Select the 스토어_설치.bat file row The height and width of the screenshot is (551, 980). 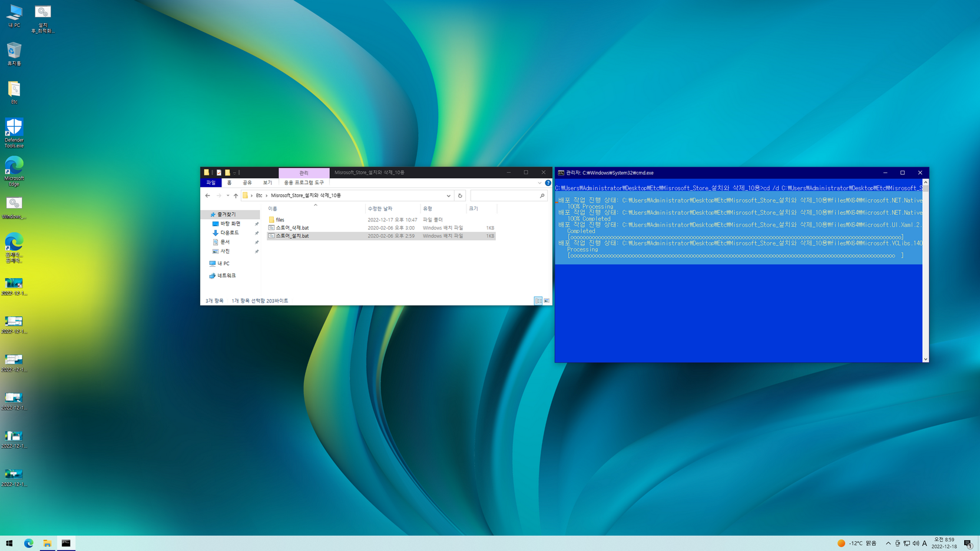tap(381, 236)
